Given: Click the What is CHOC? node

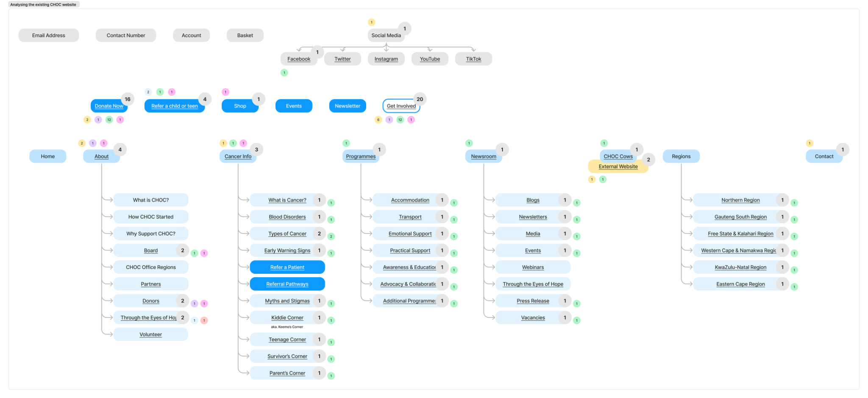Looking at the screenshot, I should [151, 200].
